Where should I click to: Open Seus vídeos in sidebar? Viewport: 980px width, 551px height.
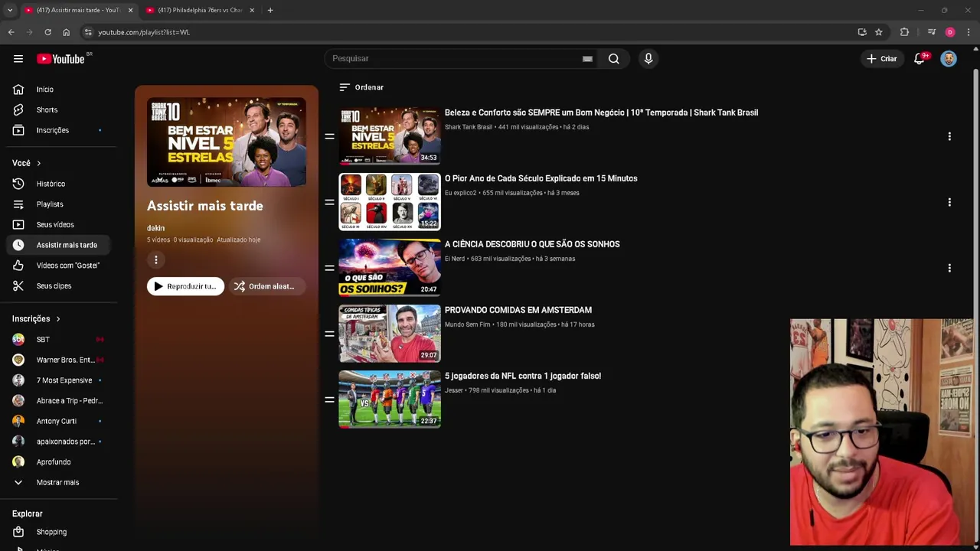[x=60, y=224]
